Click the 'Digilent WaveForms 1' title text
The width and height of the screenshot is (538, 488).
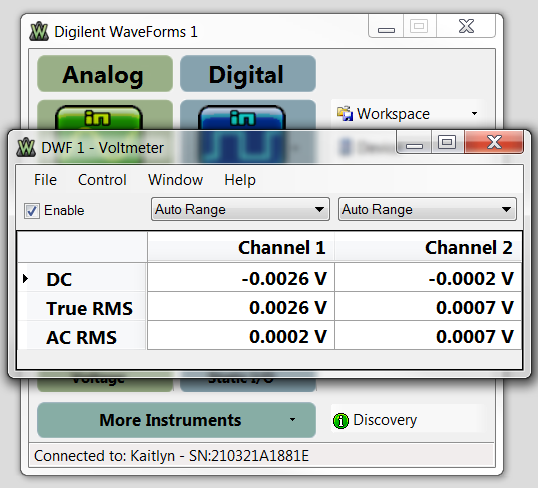[126, 32]
